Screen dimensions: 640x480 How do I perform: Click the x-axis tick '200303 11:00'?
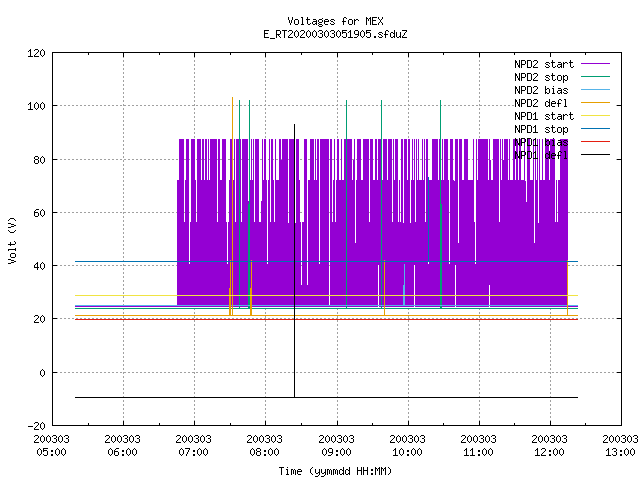pyautogui.click(x=478, y=446)
